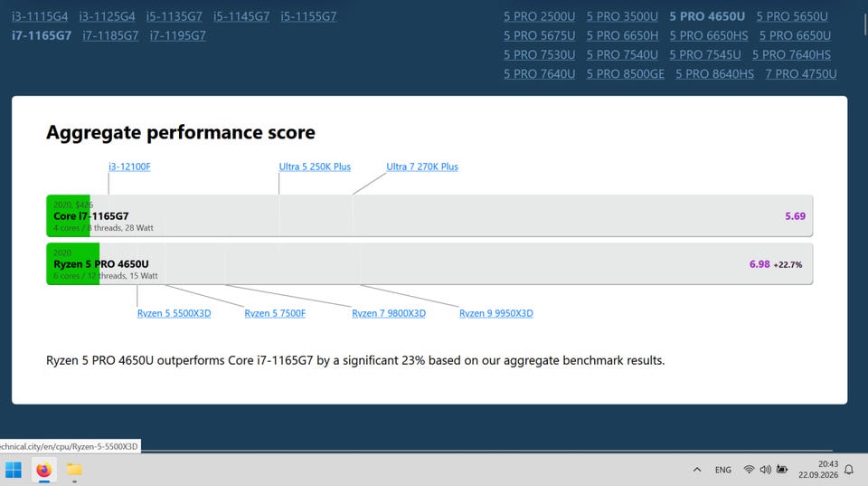Open the i5-1135G7 processor link
Image resolution: width=868 pixels, height=486 pixels.
(x=175, y=16)
